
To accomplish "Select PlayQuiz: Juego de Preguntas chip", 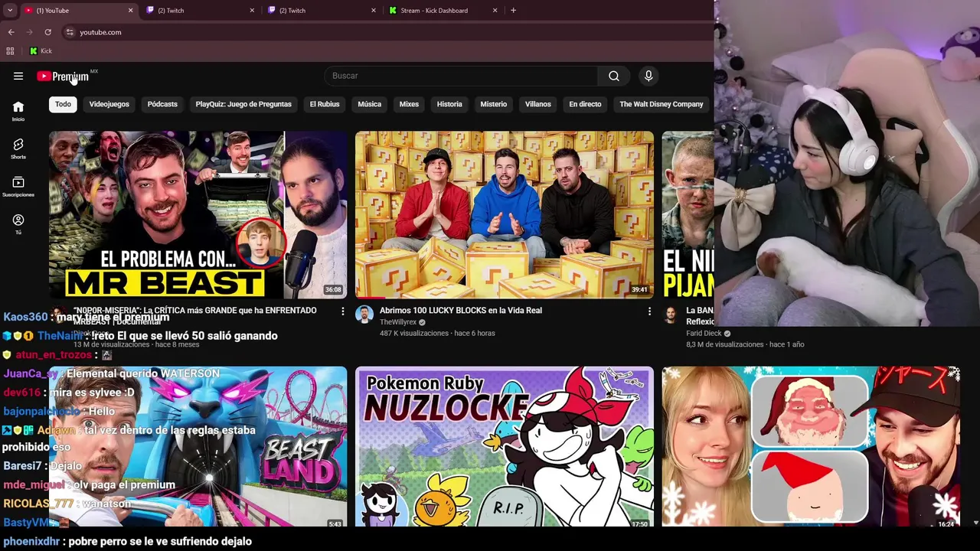I will click(243, 104).
